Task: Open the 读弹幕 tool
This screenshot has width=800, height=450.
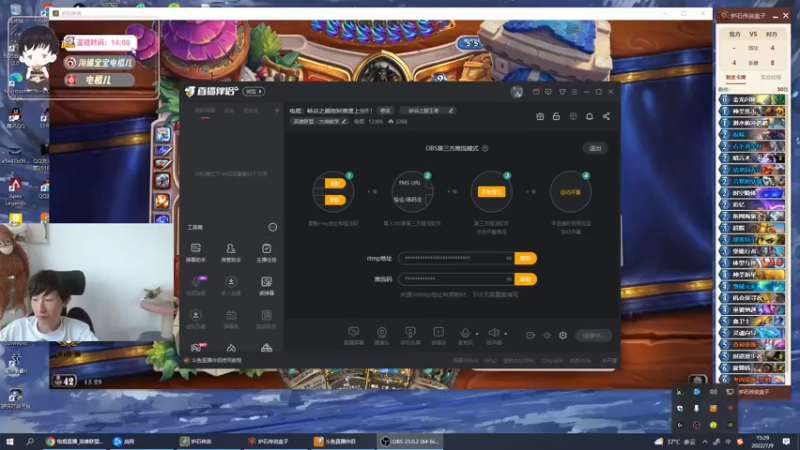Action: (266, 286)
